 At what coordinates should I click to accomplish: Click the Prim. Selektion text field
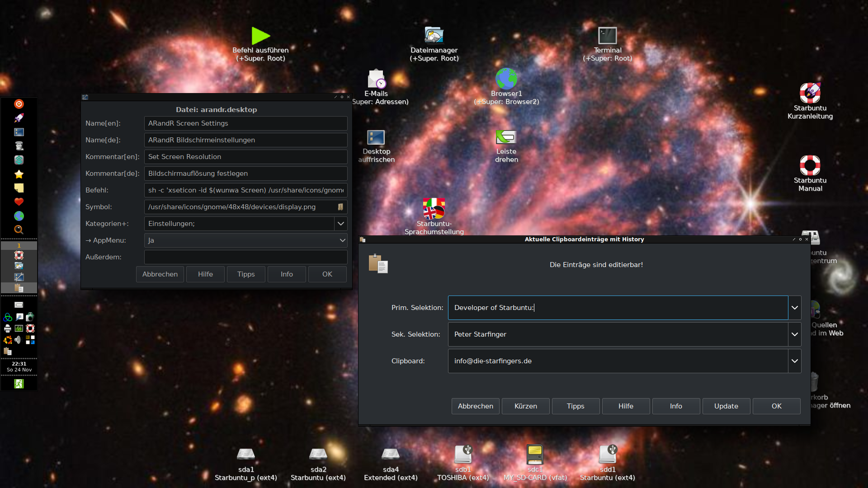(x=618, y=308)
